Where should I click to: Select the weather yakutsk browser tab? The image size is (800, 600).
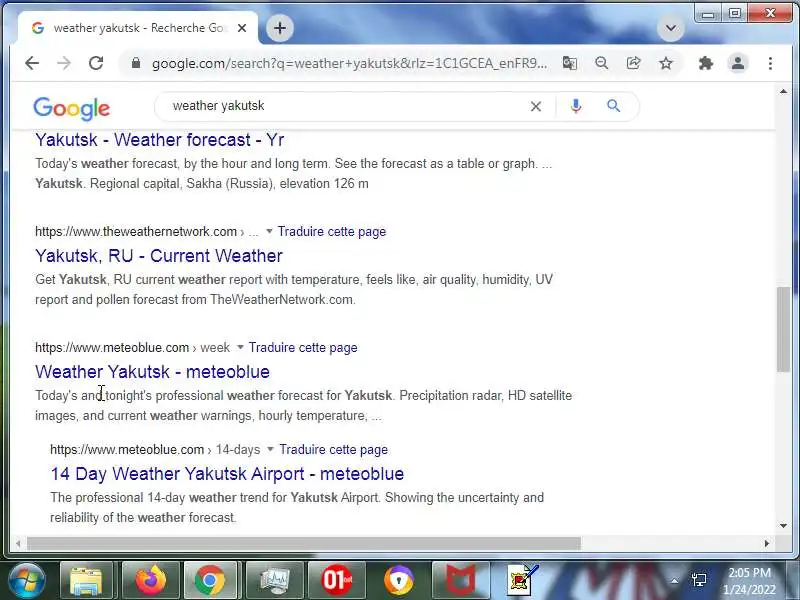click(138, 28)
